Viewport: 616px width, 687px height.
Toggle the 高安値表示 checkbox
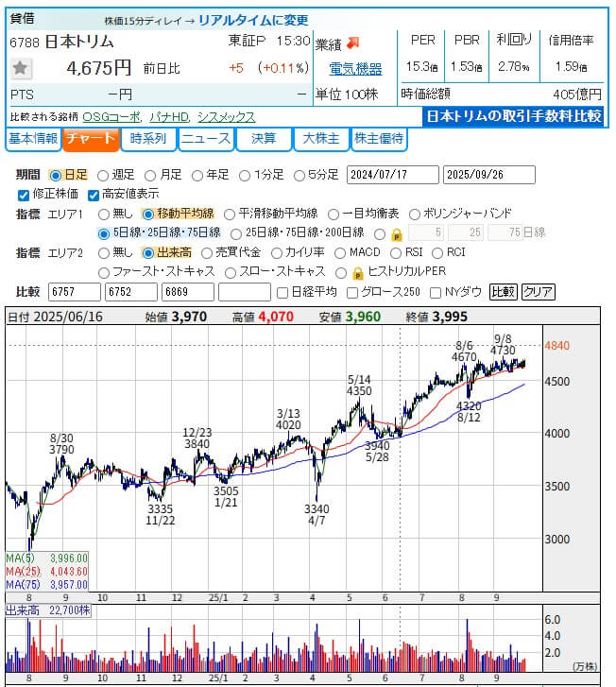pos(94,195)
